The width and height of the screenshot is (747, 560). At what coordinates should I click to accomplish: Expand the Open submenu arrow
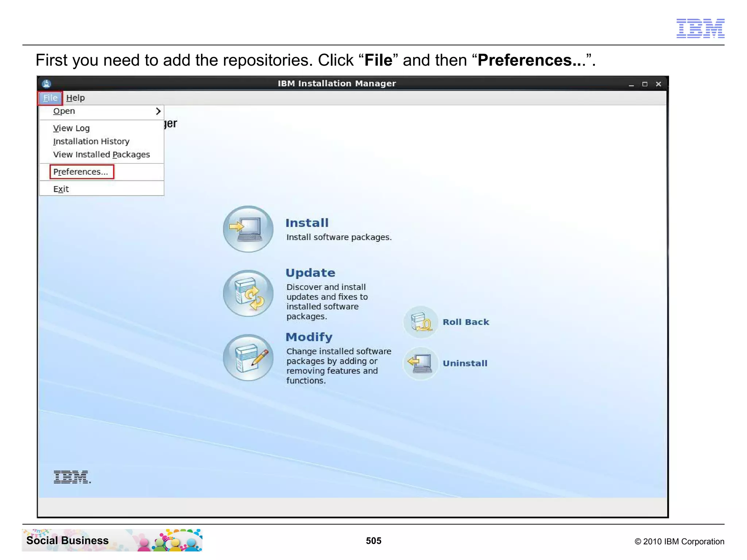point(158,111)
